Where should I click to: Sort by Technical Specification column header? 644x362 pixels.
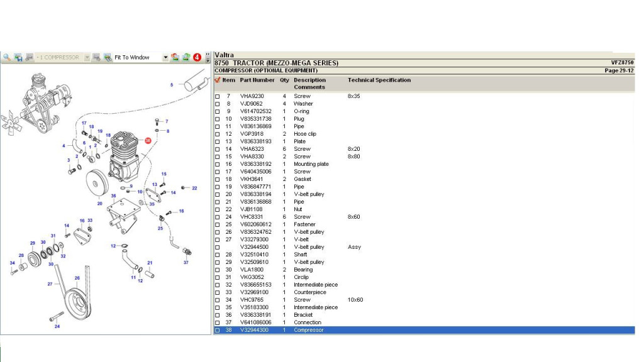[x=379, y=80]
